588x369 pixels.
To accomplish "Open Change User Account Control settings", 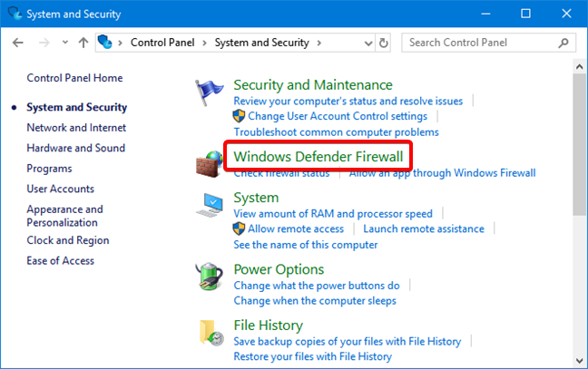I will (338, 116).
